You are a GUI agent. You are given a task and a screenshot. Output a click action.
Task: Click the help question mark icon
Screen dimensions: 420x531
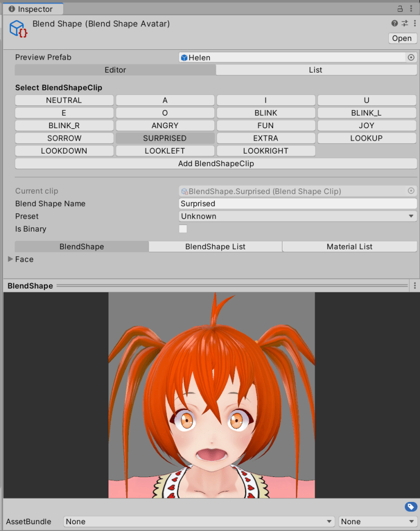point(395,23)
